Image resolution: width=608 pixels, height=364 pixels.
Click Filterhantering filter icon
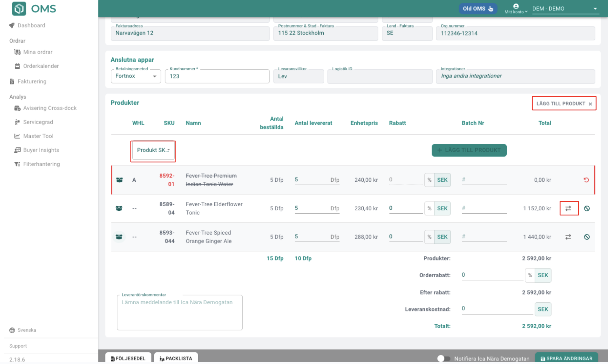pos(17,164)
